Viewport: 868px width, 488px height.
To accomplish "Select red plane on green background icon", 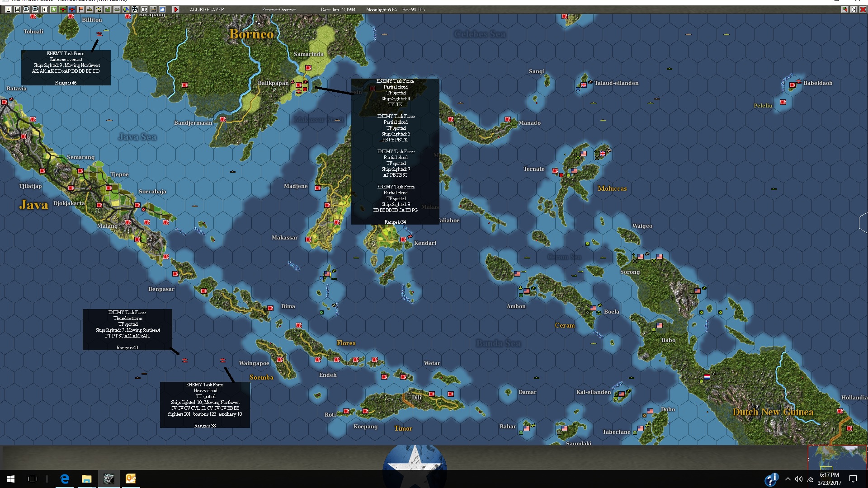I will [x=63, y=9].
